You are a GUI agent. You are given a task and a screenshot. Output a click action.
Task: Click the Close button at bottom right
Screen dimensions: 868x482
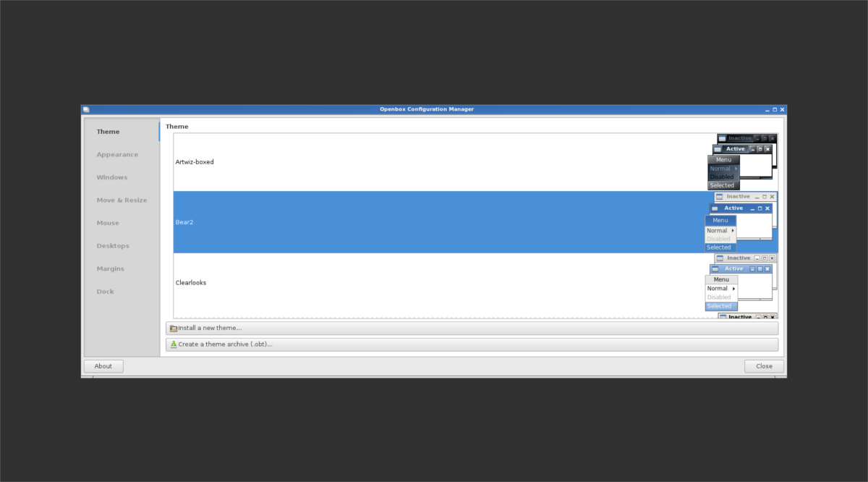765,366
